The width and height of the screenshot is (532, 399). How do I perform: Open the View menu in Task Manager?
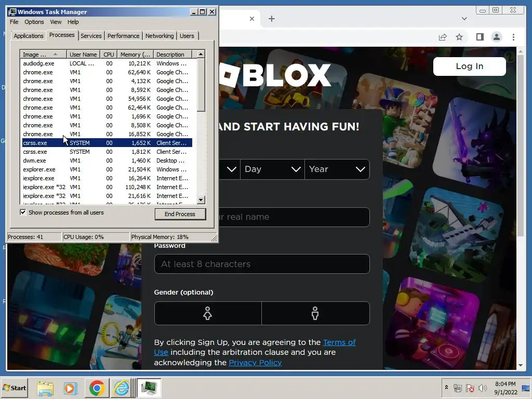click(x=56, y=22)
